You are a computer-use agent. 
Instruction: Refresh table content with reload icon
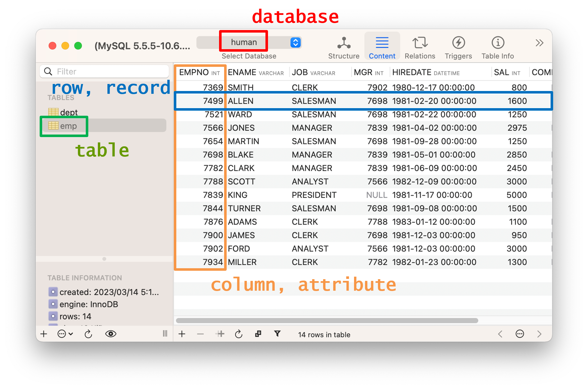tap(238, 334)
